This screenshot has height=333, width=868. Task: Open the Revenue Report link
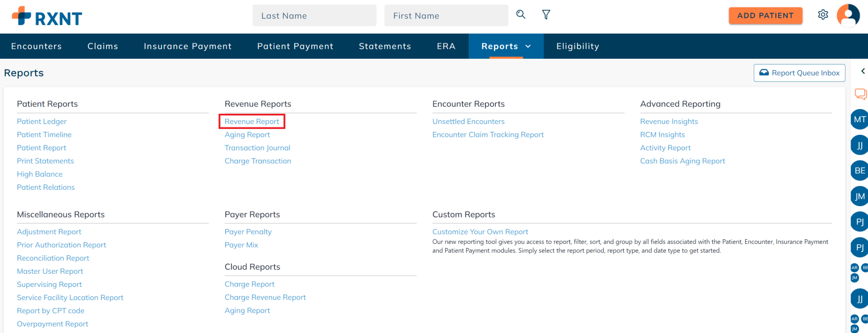pos(252,122)
